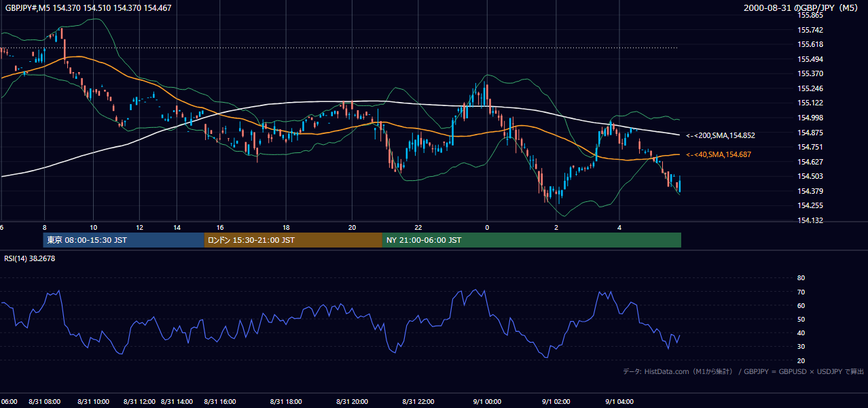Click the 8/31 12:00 time axis label
The image size is (868, 408).
(x=141, y=402)
